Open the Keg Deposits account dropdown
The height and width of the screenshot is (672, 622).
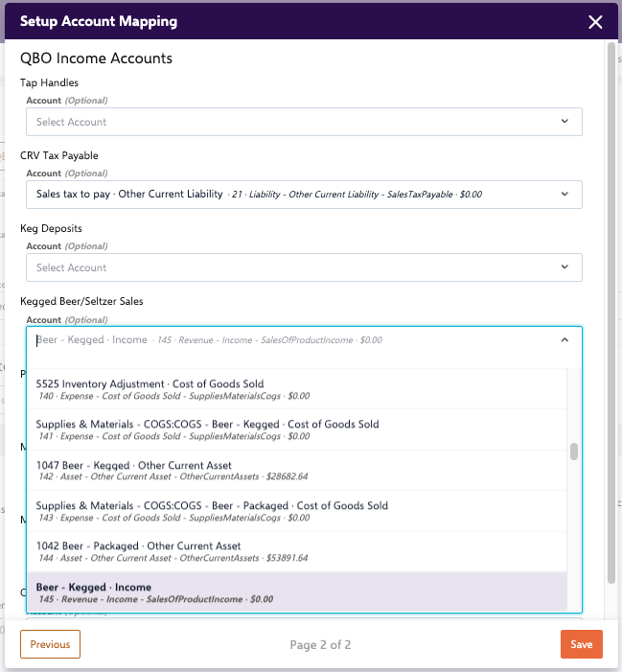click(288, 267)
